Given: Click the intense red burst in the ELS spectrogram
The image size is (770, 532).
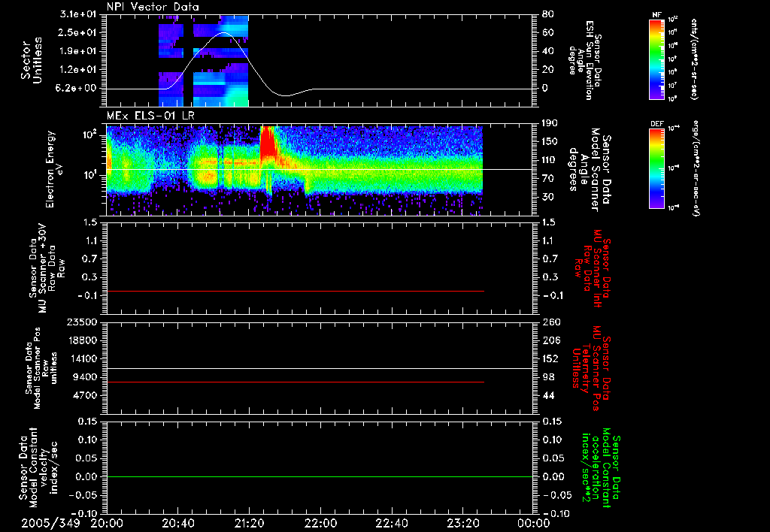Looking at the screenshot, I should [267, 142].
